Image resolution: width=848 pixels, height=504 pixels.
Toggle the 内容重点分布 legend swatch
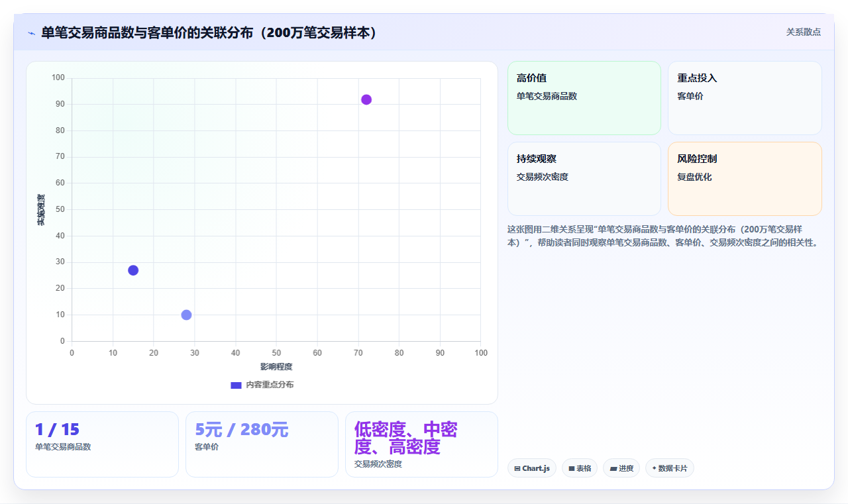point(236,385)
